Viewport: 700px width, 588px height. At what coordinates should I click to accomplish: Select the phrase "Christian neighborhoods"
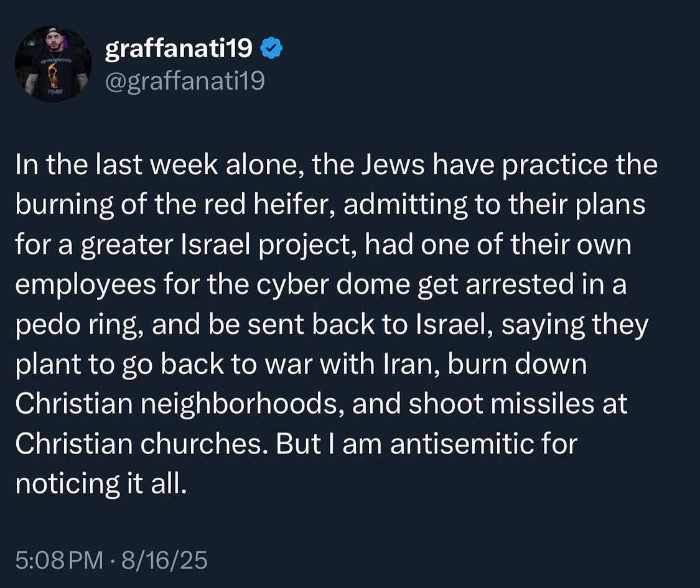point(179,404)
